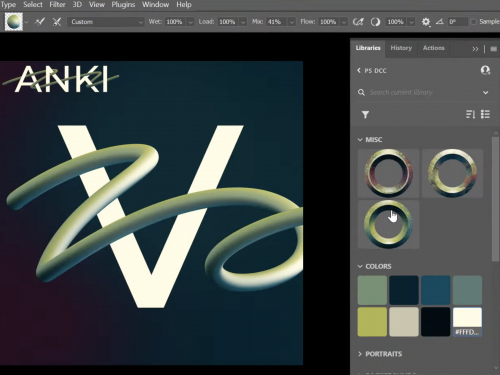Open the Custom blending preset dropdown
Image resolution: width=500 pixels, height=375 pixels.
pos(106,22)
